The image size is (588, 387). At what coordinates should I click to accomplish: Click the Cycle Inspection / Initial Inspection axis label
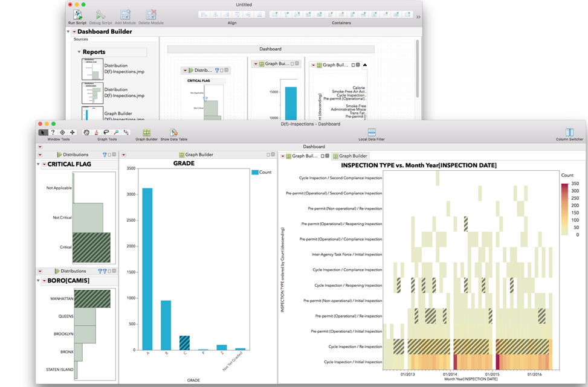pyautogui.click(x=353, y=362)
